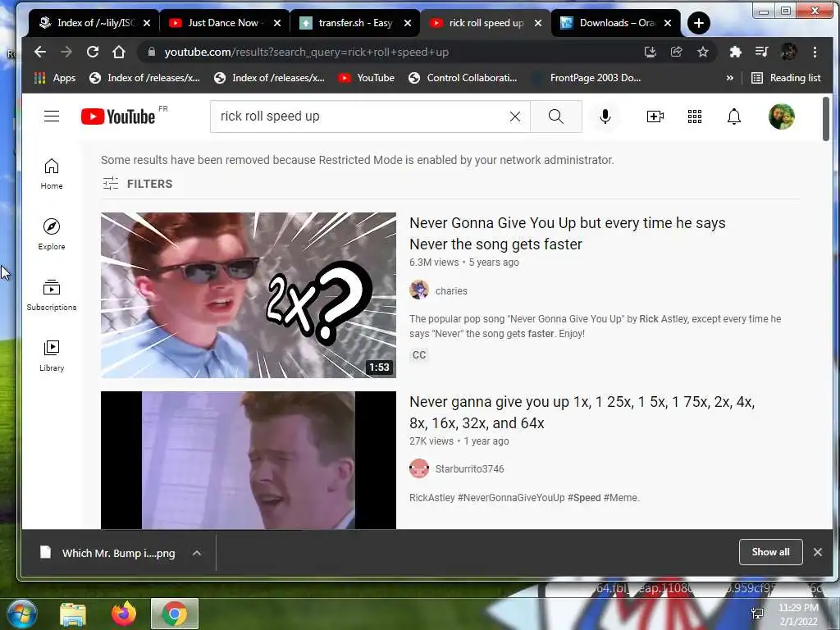Open the FILTERS options
The image size is (840, 630).
pos(138,184)
